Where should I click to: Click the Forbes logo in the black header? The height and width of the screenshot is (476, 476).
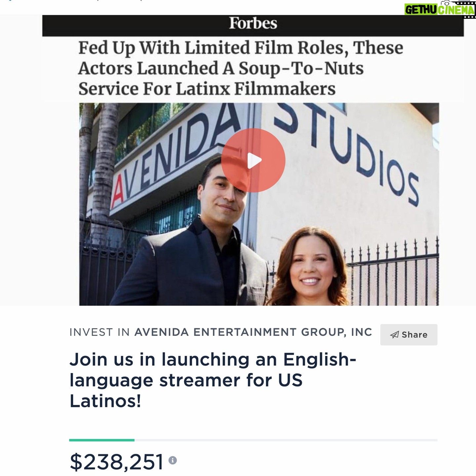point(253,23)
